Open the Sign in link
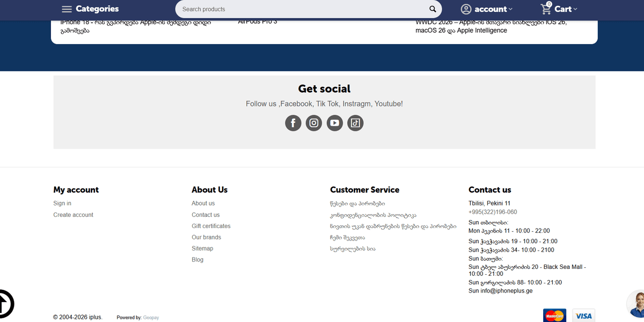 click(62, 203)
